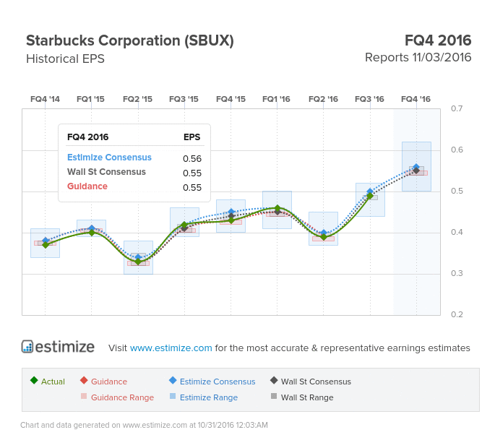Click the 0.7 y-axis label

click(x=457, y=108)
